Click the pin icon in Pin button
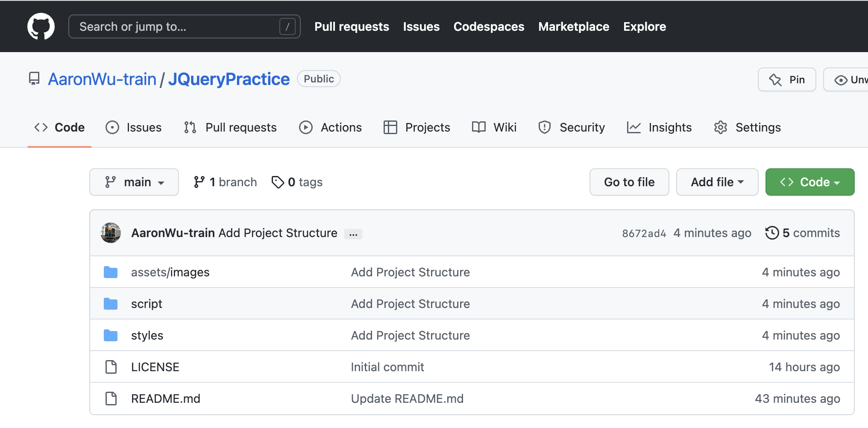The image size is (868, 428). click(x=775, y=80)
